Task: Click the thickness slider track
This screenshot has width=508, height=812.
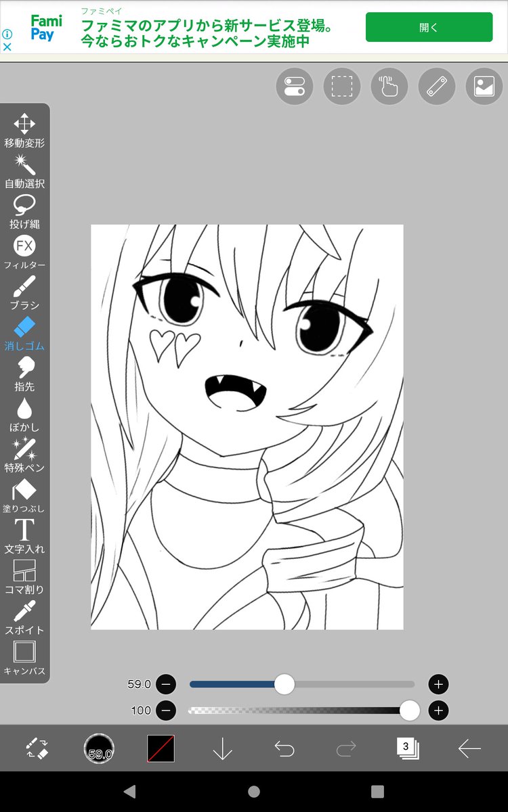Action: 302,684
